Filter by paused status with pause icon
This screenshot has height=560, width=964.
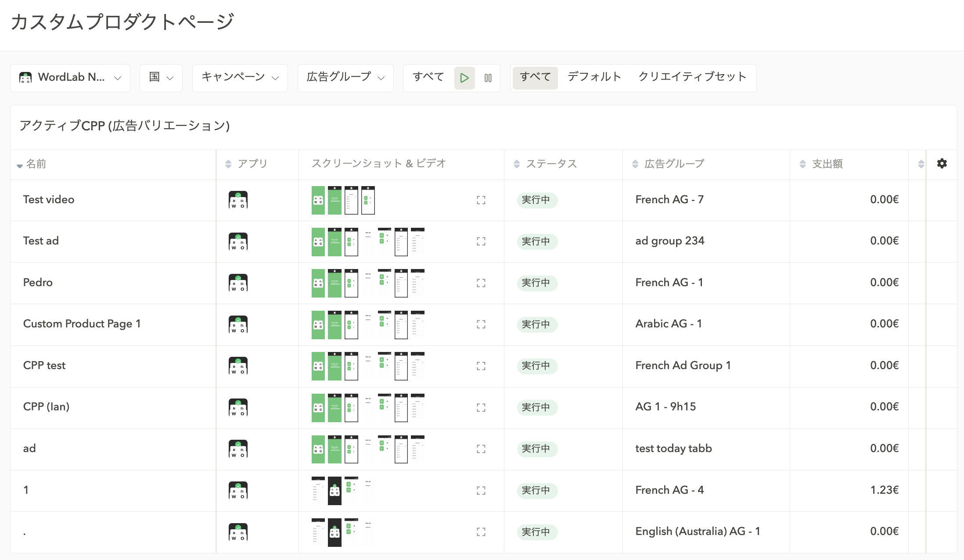(x=488, y=78)
